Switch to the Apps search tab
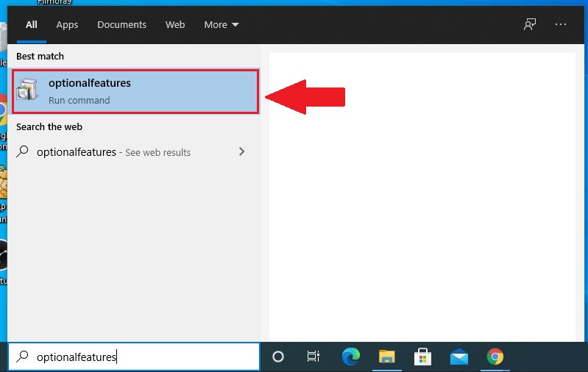Viewport: 588px width, 372px height. click(67, 25)
